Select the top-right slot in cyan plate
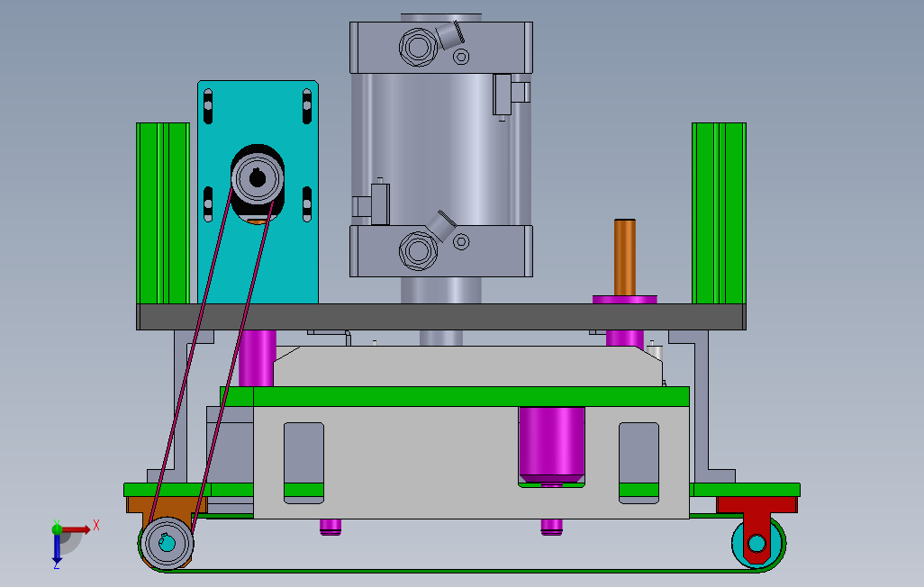The width and height of the screenshot is (924, 587). coord(307,106)
